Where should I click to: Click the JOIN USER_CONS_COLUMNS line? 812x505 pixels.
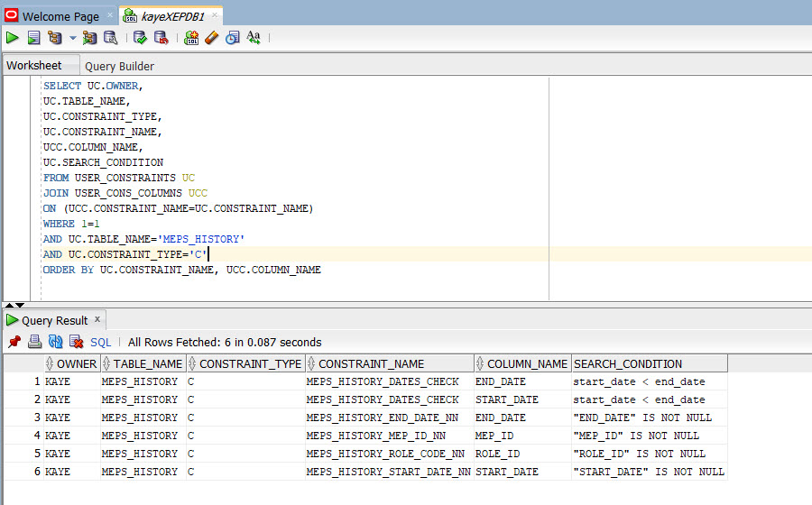click(x=125, y=193)
